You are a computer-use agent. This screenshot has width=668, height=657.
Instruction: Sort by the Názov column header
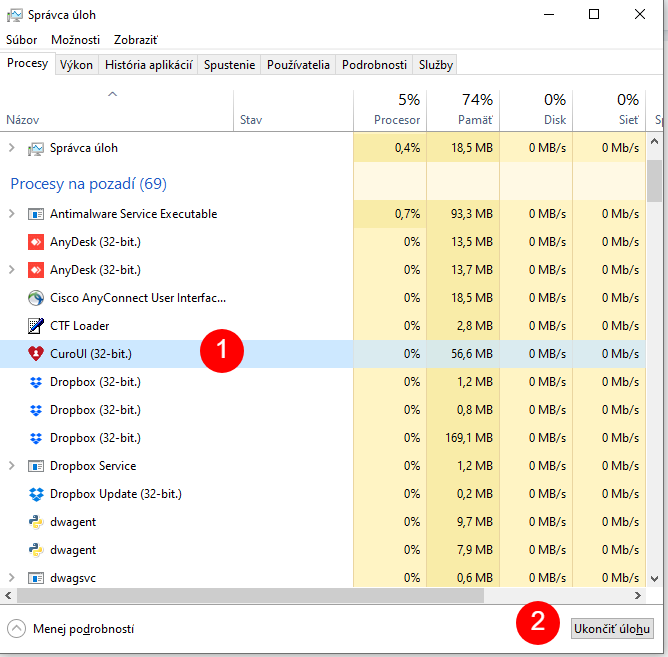(x=117, y=110)
